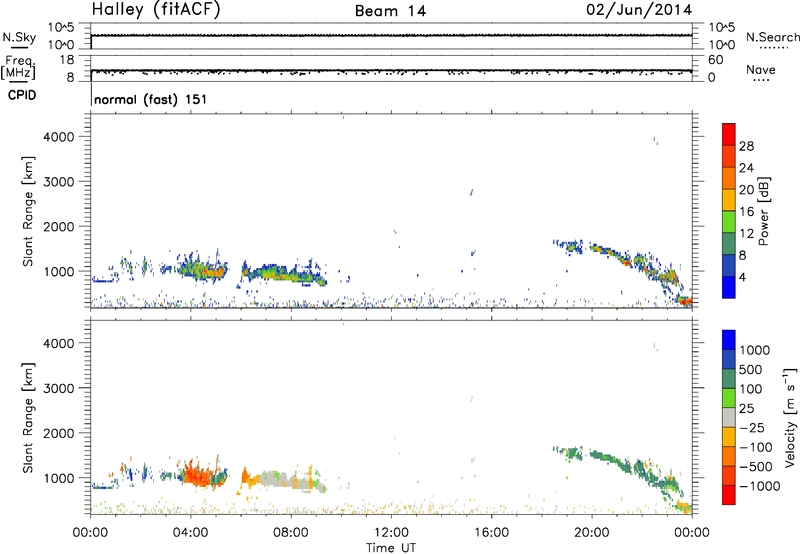Click the '1000' tick label on Velocity colorbar

point(754,350)
